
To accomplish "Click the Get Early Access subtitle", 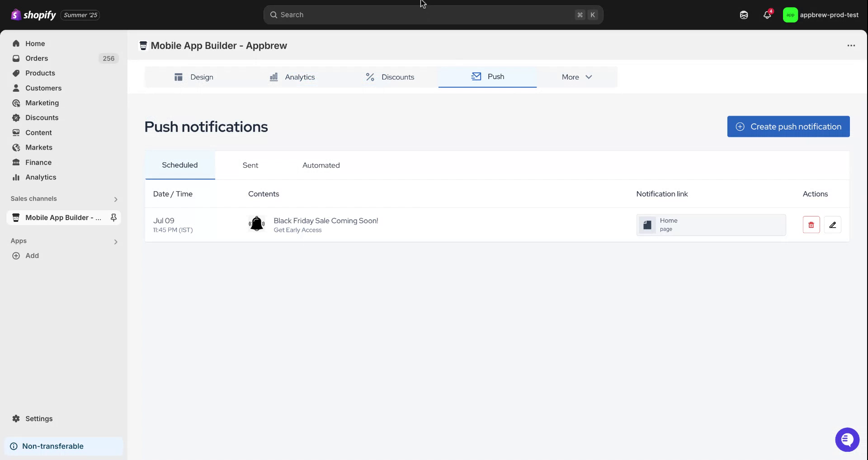I will click(x=297, y=230).
